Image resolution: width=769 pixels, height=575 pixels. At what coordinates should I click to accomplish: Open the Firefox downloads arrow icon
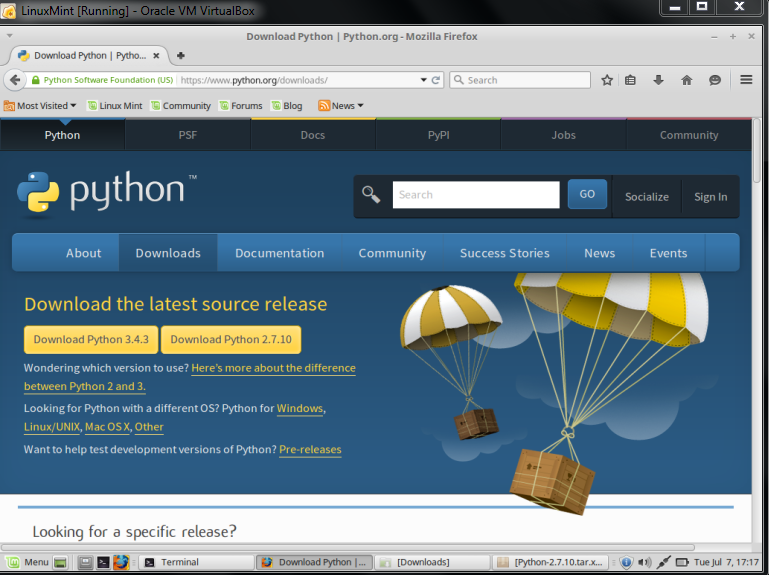pos(659,80)
